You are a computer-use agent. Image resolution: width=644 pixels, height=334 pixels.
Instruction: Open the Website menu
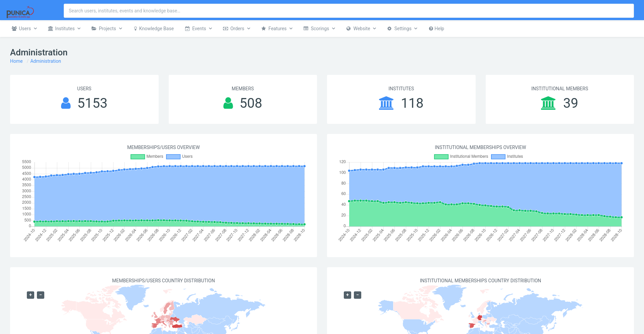(x=361, y=29)
